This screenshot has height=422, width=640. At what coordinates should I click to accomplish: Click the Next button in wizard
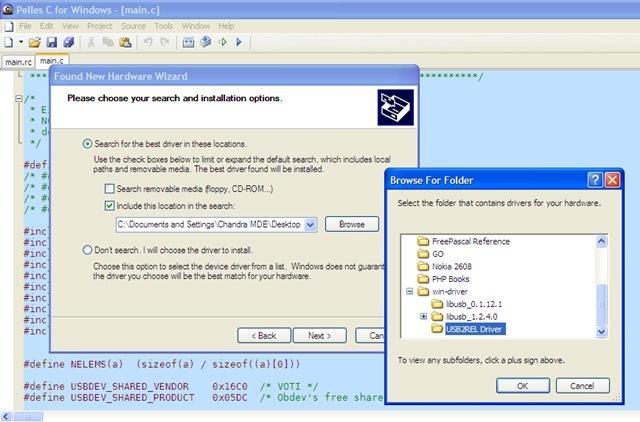coord(320,335)
